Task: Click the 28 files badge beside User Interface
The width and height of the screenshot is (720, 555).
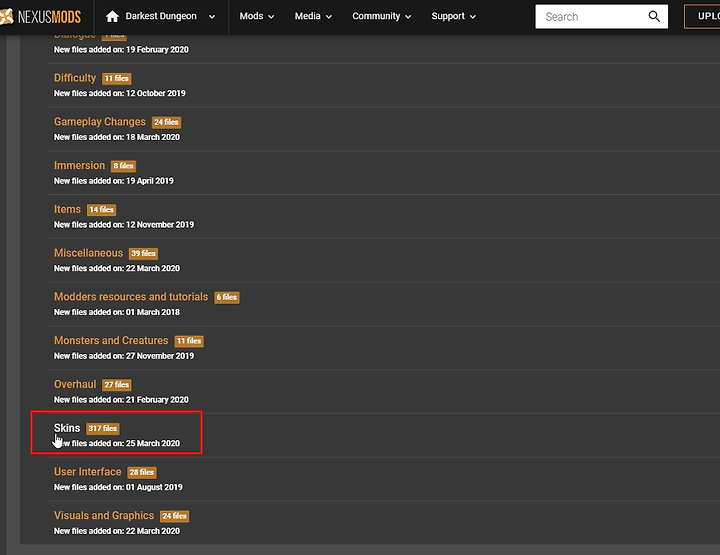Action: coord(142,472)
